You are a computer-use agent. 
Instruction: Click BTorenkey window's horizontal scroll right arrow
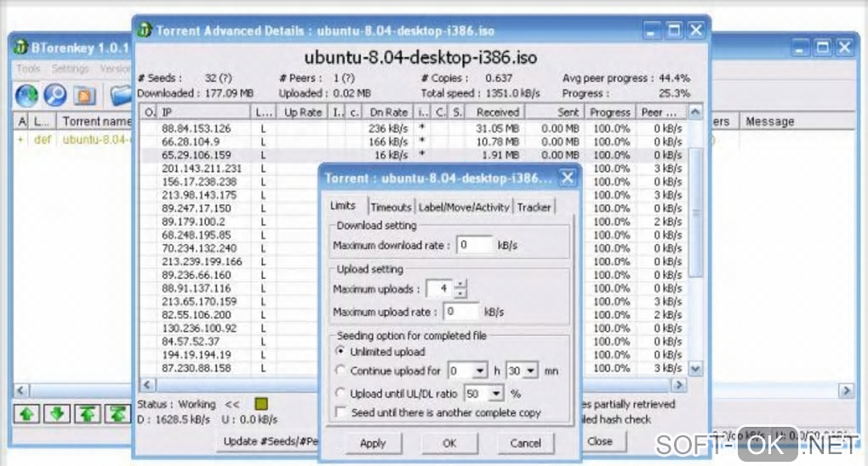(846, 390)
